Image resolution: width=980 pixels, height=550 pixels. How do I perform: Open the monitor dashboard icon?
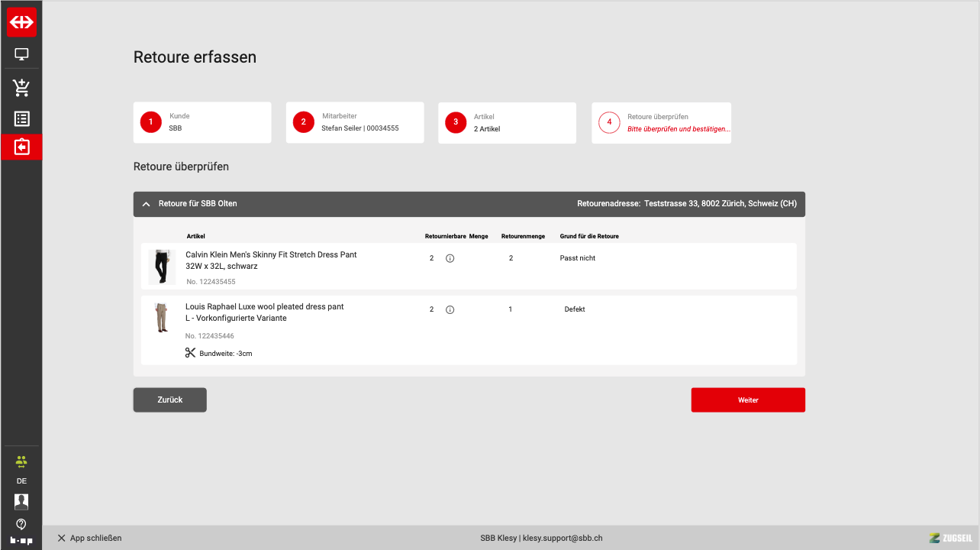pos(21,54)
